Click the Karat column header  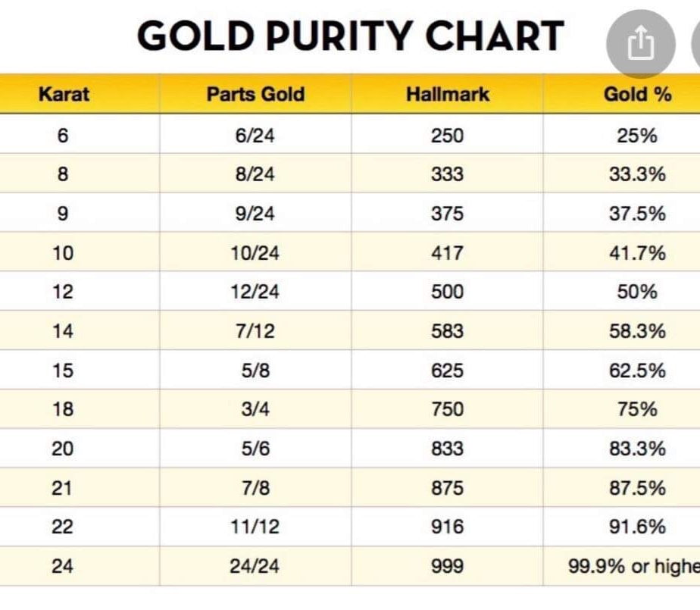[64, 95]
